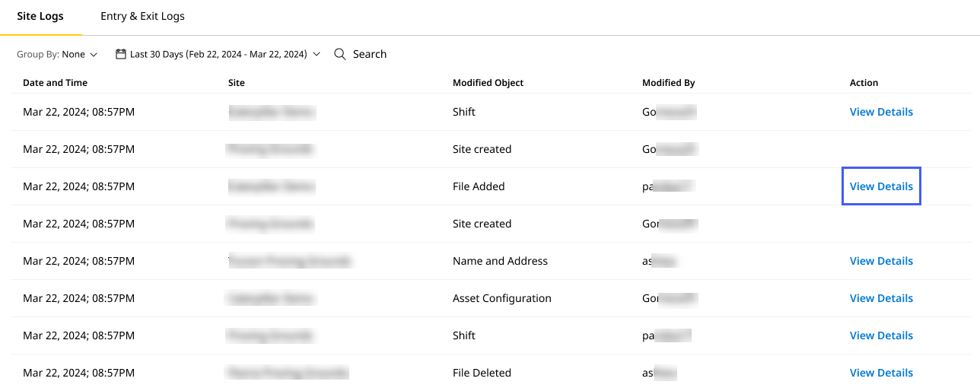This screenshot has width=980, height=391.
Task: Select the File Added cell in the table
Action: [x=479, y=186]
